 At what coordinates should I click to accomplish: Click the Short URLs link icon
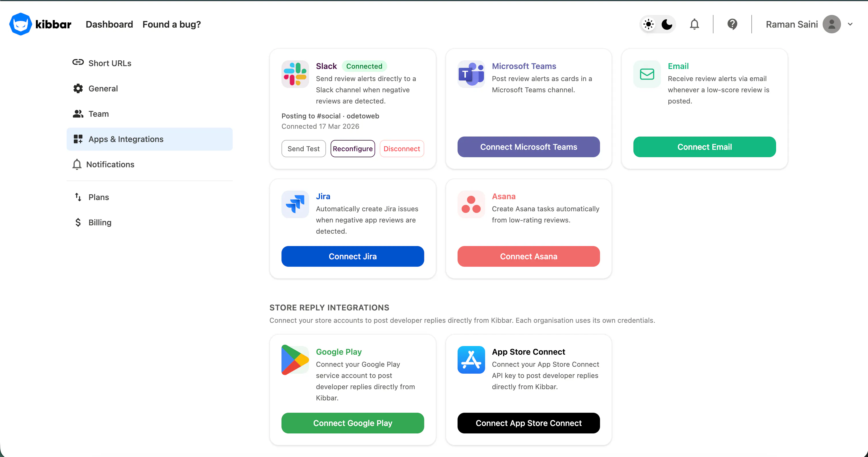coord(78,62)
